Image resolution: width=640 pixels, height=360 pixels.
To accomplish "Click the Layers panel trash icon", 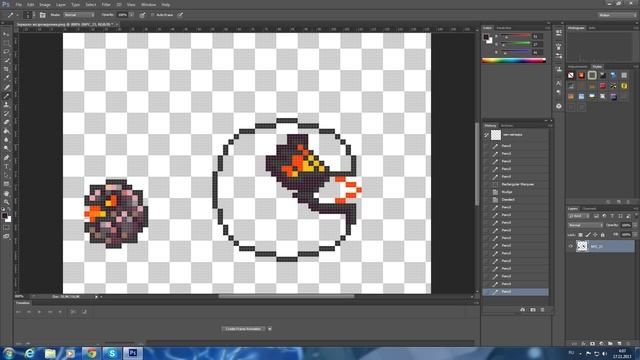I will 629,344.
